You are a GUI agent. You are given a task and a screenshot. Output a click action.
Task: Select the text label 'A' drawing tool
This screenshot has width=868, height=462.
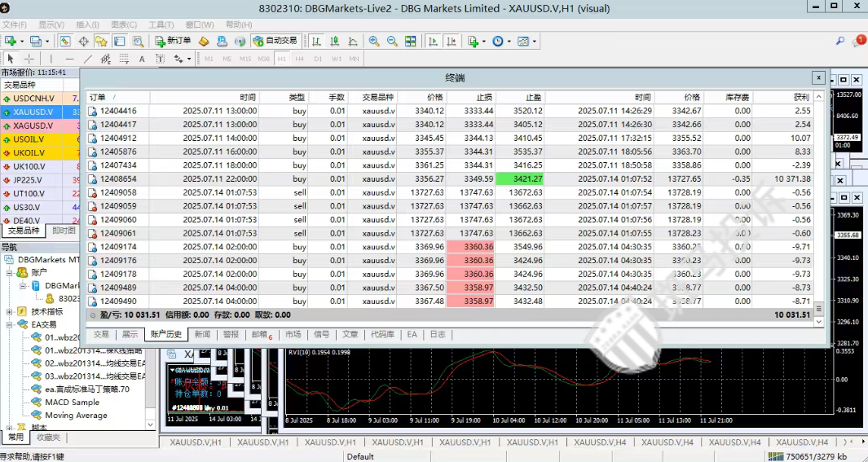tap(142, 59)
